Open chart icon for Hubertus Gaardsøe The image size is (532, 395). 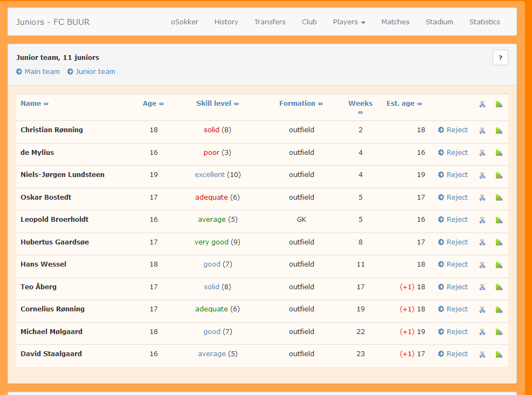click(499, 242)
